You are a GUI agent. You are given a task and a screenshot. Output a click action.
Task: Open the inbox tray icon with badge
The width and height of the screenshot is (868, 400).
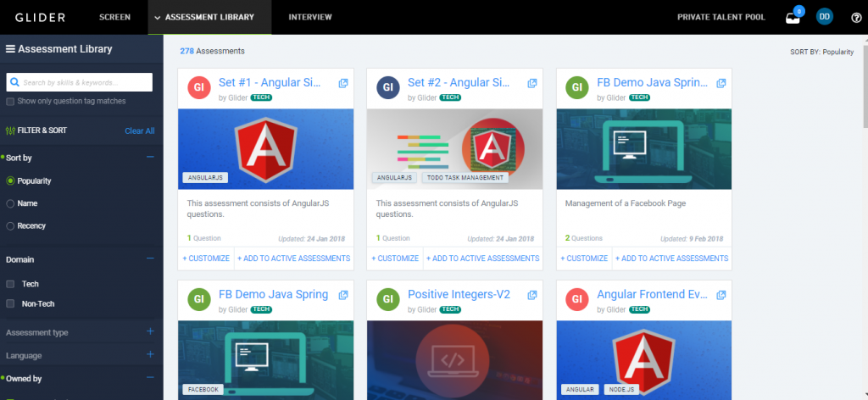point(793,18)
